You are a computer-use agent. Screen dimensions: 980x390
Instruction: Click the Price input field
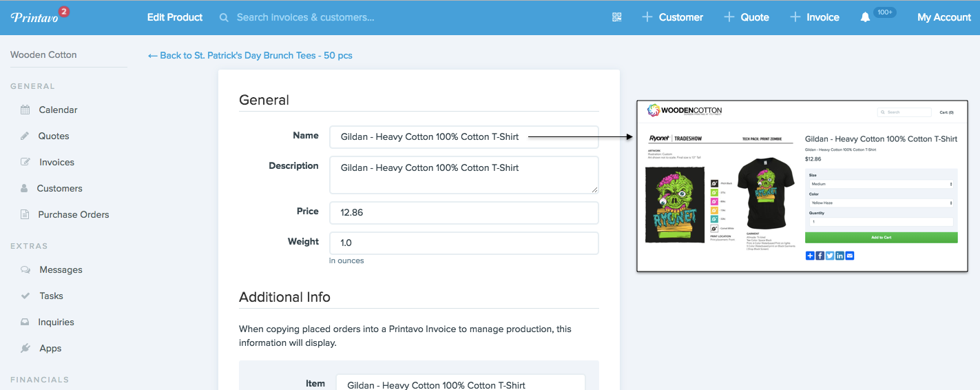tap(464, 212)
